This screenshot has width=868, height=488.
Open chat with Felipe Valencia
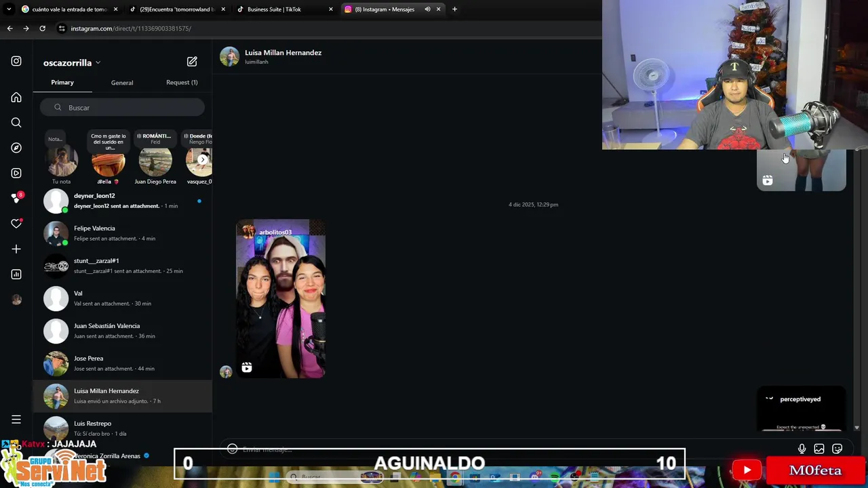pyautogui.click(x=122, y=233)
